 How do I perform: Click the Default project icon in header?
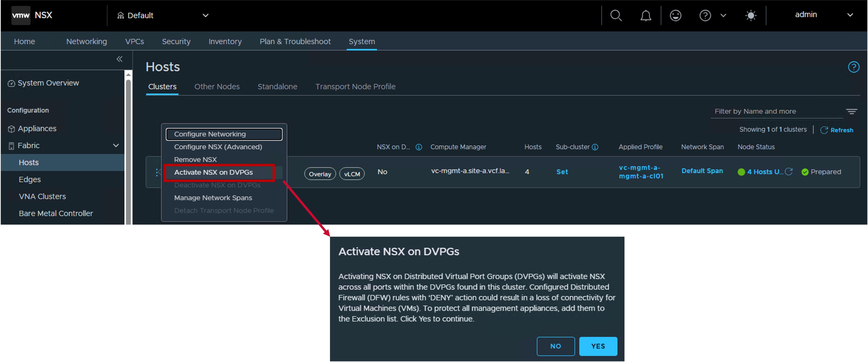(121, 16)
